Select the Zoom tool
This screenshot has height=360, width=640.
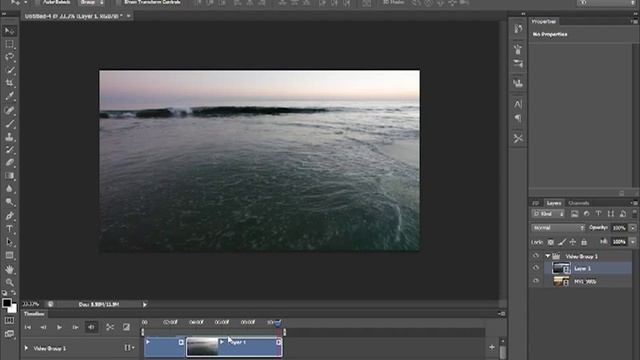pyautogui.click(x=9, y=282)
